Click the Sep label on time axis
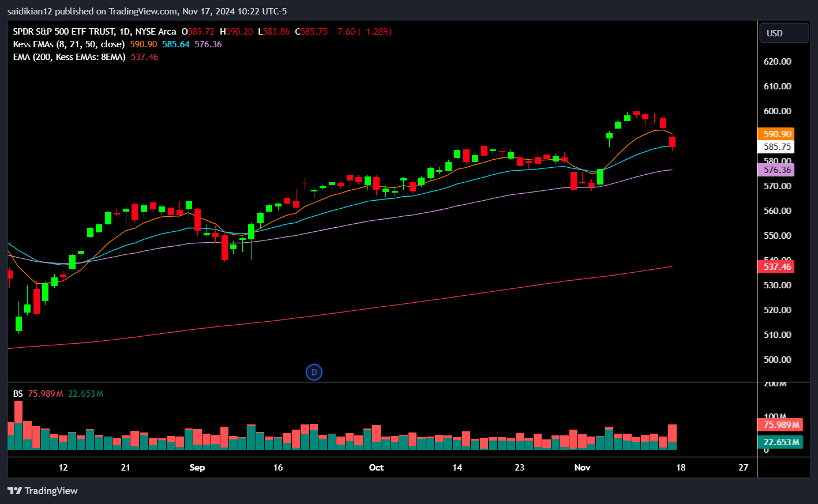The height and width of the screenshot is (504, 818). 197,467
